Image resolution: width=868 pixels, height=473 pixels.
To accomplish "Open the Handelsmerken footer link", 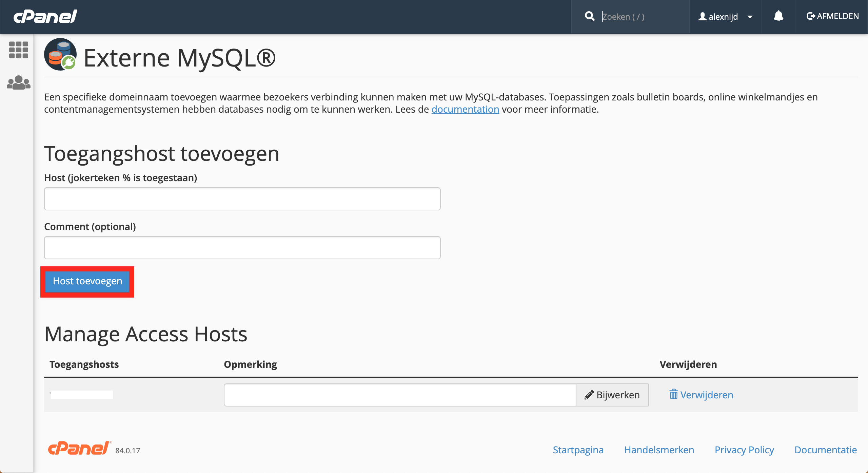I will [x=659, y=450].
